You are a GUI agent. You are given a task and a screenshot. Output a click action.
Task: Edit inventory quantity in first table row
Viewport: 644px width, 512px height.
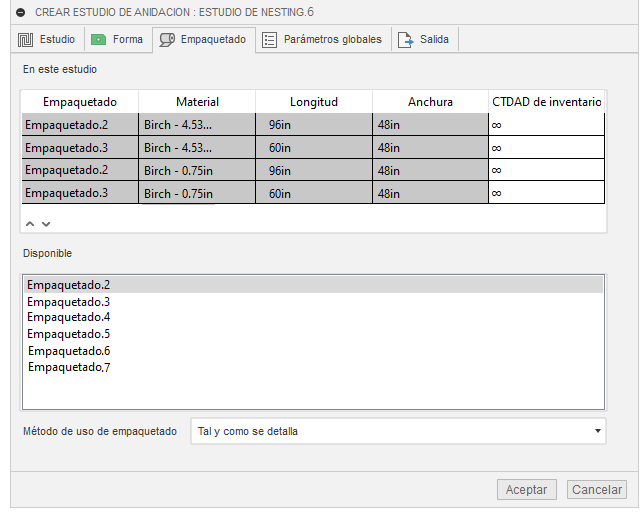click(546, 124)
